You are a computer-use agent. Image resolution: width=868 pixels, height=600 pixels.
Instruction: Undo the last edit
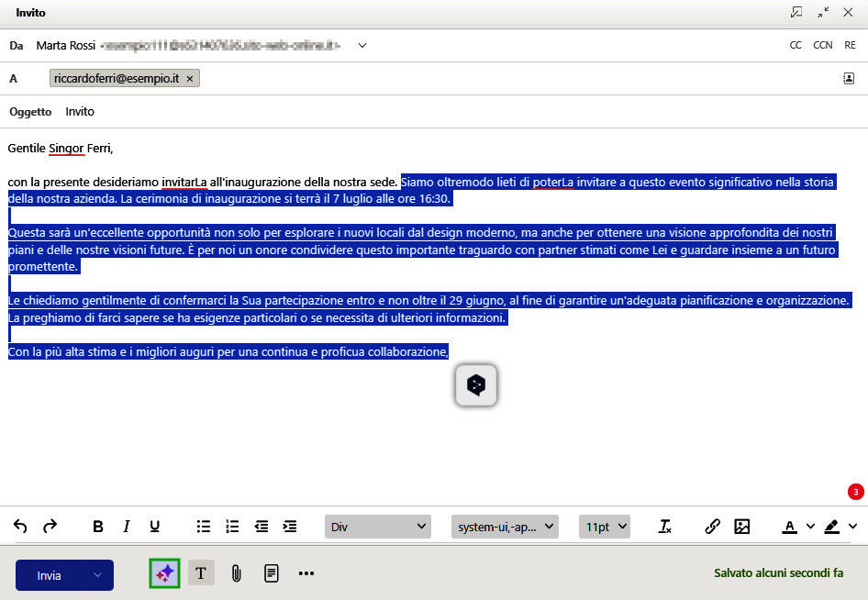(x=20, y=527)
